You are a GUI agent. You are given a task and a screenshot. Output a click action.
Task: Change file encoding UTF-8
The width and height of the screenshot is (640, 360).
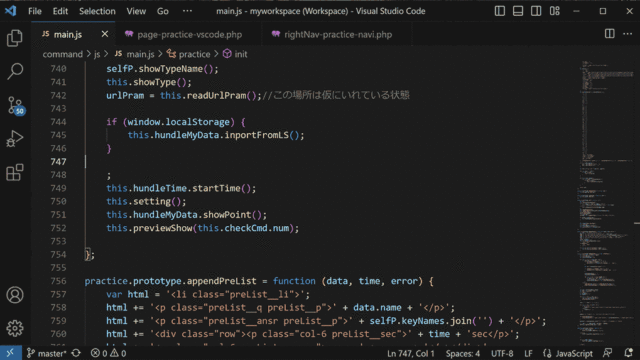click(502, 353)
